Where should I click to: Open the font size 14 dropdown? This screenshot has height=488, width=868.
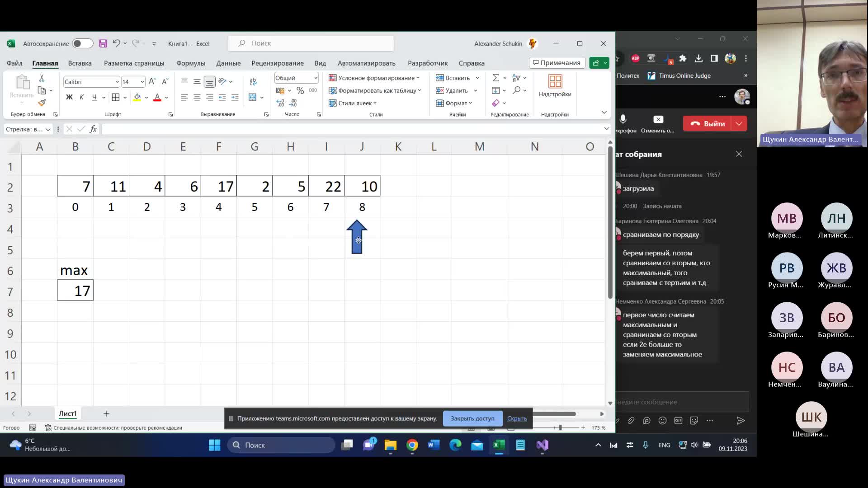point(142,82)
